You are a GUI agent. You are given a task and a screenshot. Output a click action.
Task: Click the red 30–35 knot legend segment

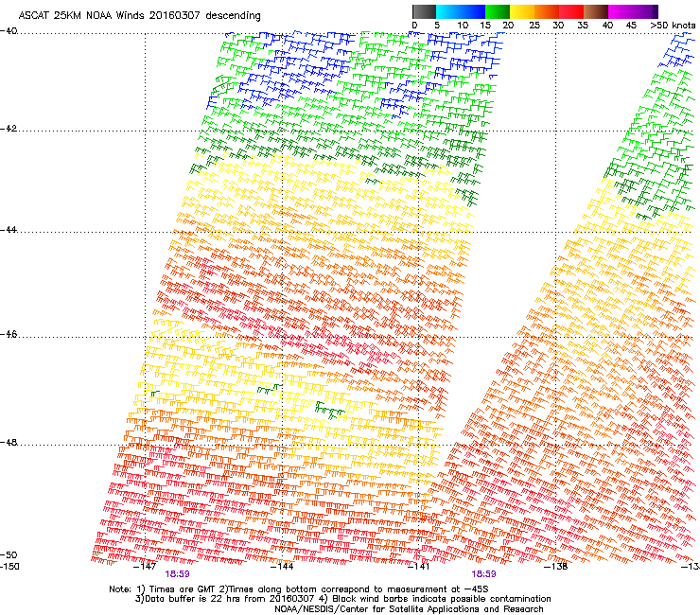coord(571,11)
